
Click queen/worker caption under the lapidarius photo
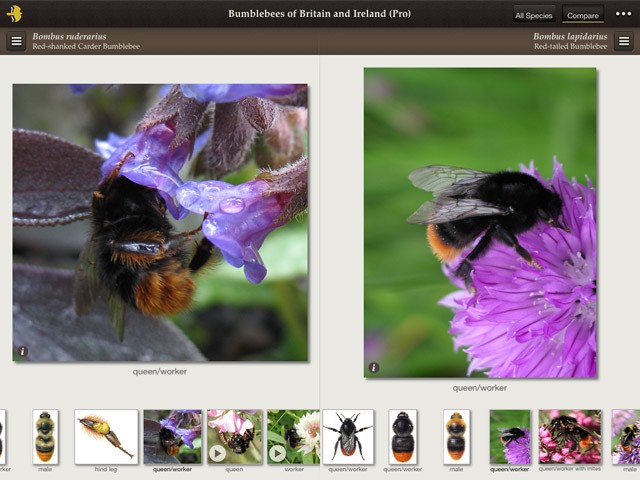[480, 388]
